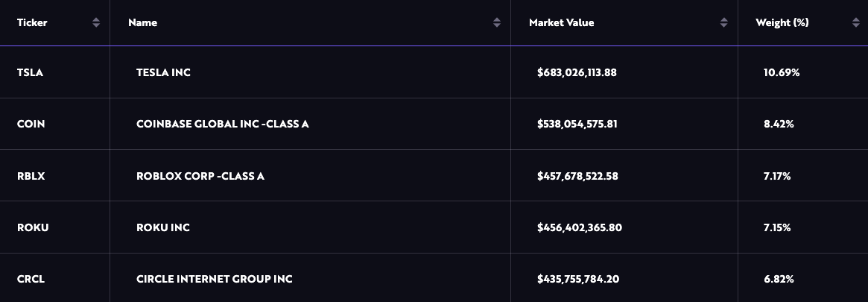Toggle Market Value sort arrows icon

click(x=723, y=23)
